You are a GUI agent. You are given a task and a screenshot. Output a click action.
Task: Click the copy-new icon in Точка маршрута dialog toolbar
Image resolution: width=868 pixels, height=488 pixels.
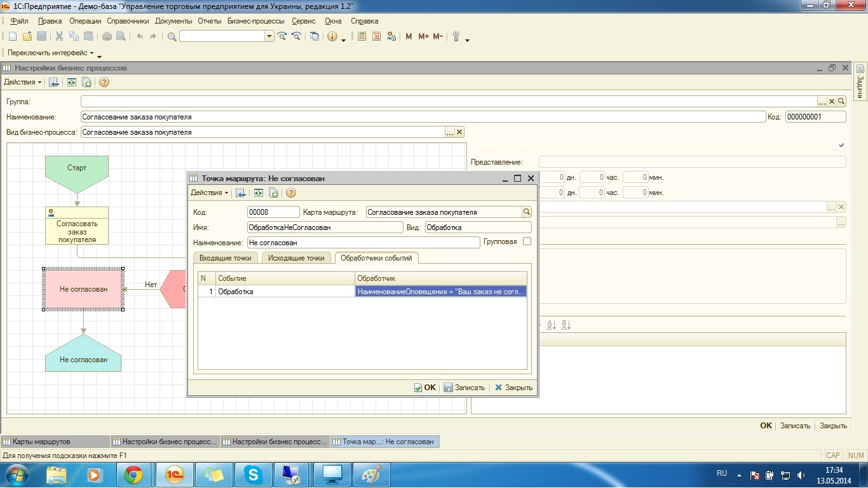click(274, 193)
